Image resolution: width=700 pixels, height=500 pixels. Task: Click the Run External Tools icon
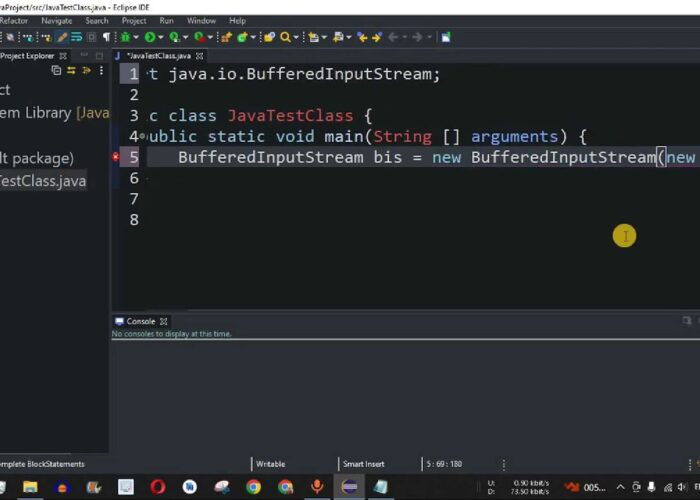(x=199, y=37)
